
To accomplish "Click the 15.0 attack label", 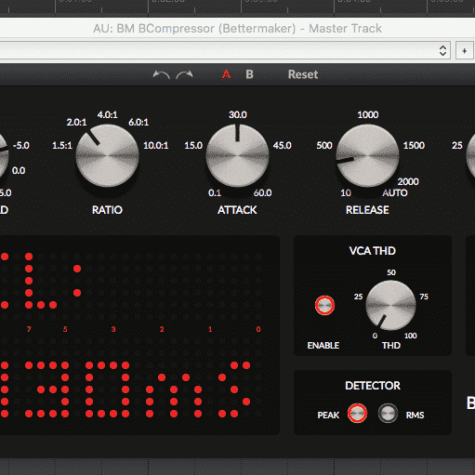I will pyautogui.click(x=194, y=146).
